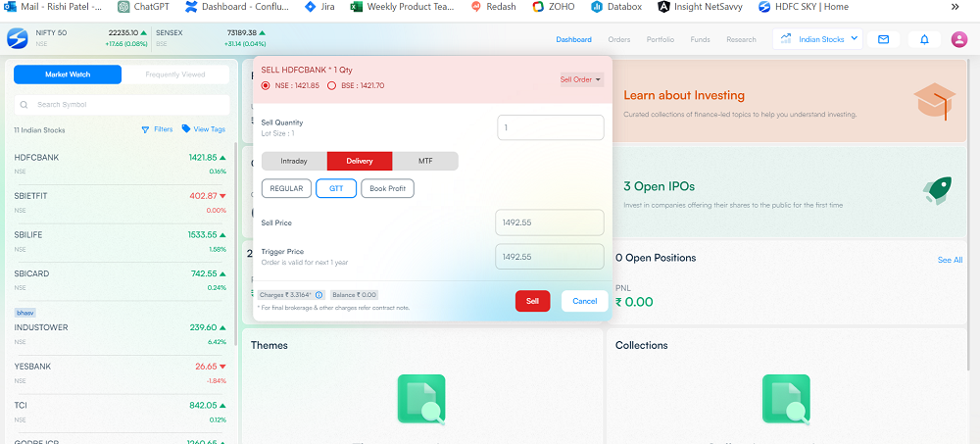Viewport: 980px width, 444px height.
Task: Switch product type to MTF
Action: pyautogui.click(x=425, y=162)
